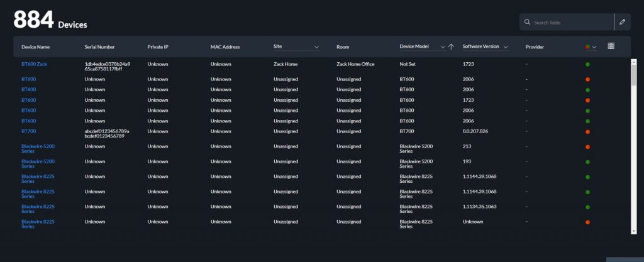Click the pencil edit icon beside search

(x=622, y=22)
